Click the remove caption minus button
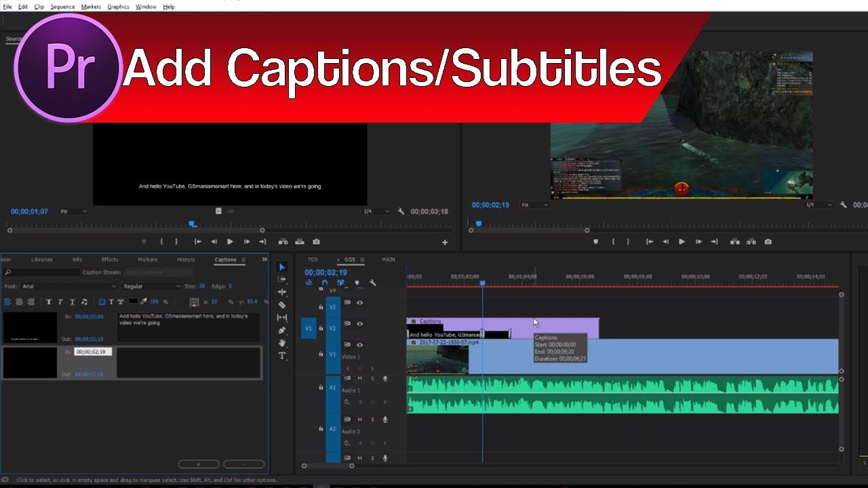 point(244,464)
